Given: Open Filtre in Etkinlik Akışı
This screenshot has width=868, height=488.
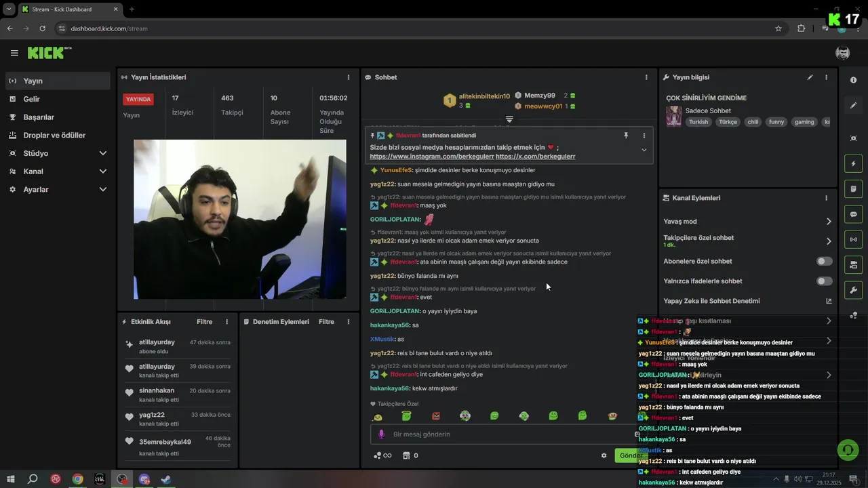Looking at the screenshot, I should [204, 322].
